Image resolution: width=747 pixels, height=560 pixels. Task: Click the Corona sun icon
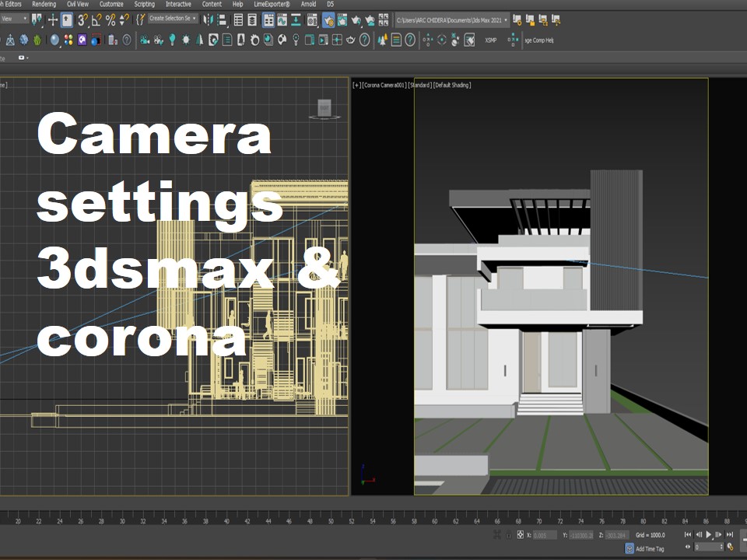186,40
